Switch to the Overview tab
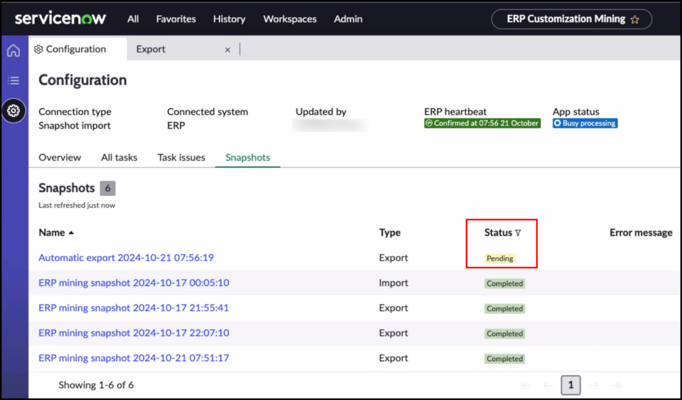The image size is (682, 400). (x=60, y=157)
